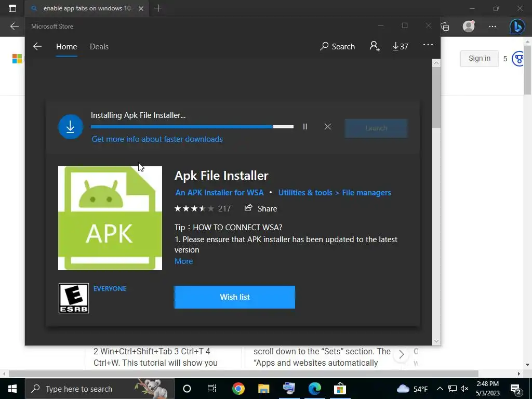Open Get more info about faster downloads
The height and width of the screenshot is (399, 532).
click(157, 139)
